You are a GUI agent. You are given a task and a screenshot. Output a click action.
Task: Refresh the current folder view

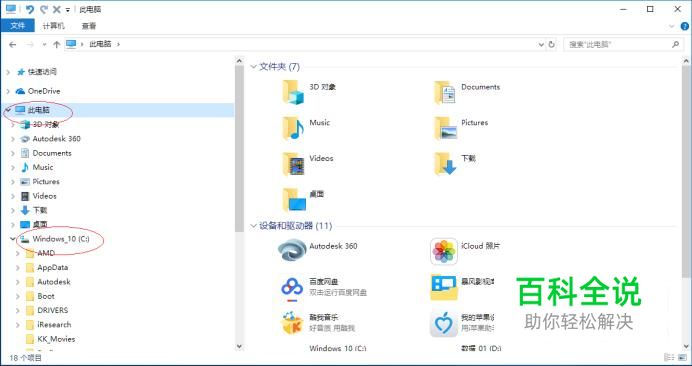click(x=551, y=45)
